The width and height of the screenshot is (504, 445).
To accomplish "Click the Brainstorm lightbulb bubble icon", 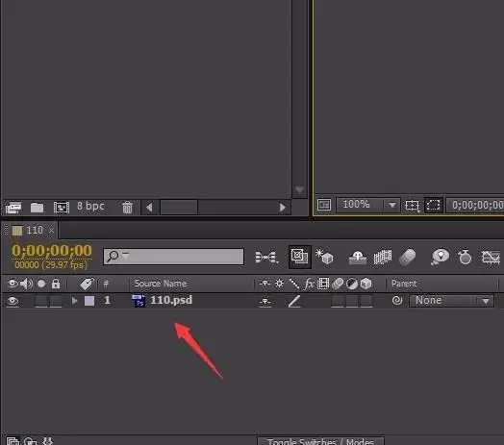I will point(440,257).
